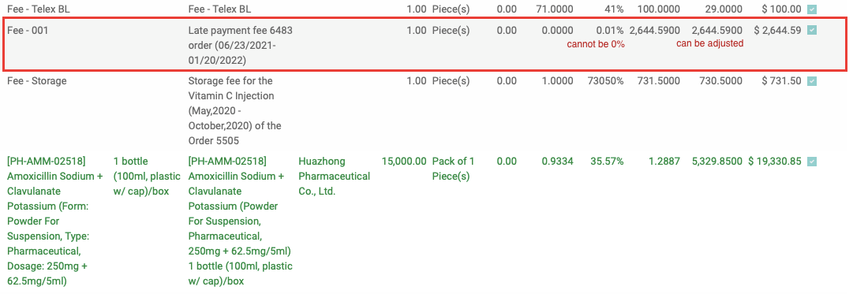Click the 71.0000 cost on the Telex BL row
Screen dimensions: 868x294
click(555, 9)
